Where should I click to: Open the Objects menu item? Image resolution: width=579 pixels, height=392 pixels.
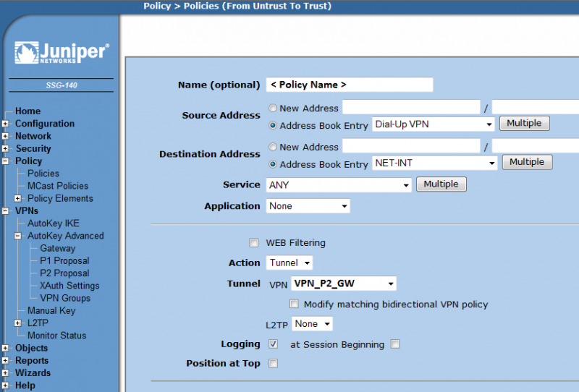click(31, 348)
